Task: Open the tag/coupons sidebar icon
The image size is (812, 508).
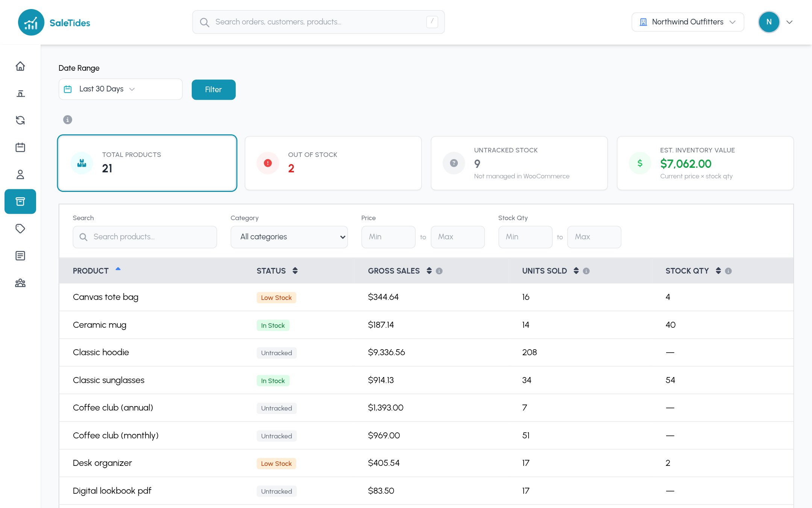Action: click(x=20, y=229)
